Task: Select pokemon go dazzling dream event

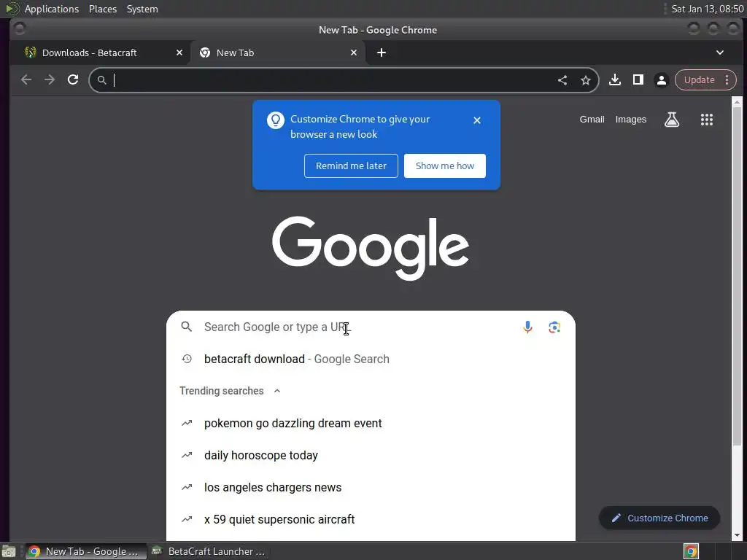Action: click(x=371, y=424)
